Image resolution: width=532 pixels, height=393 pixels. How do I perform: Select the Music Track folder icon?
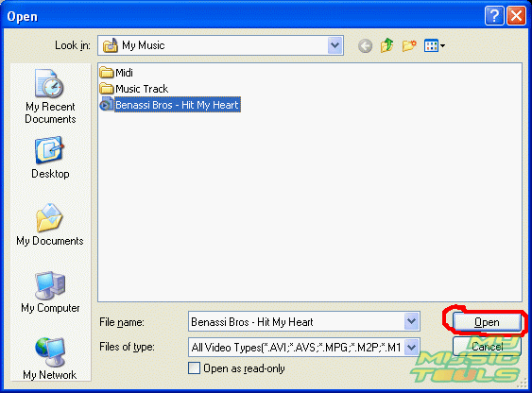106,89
